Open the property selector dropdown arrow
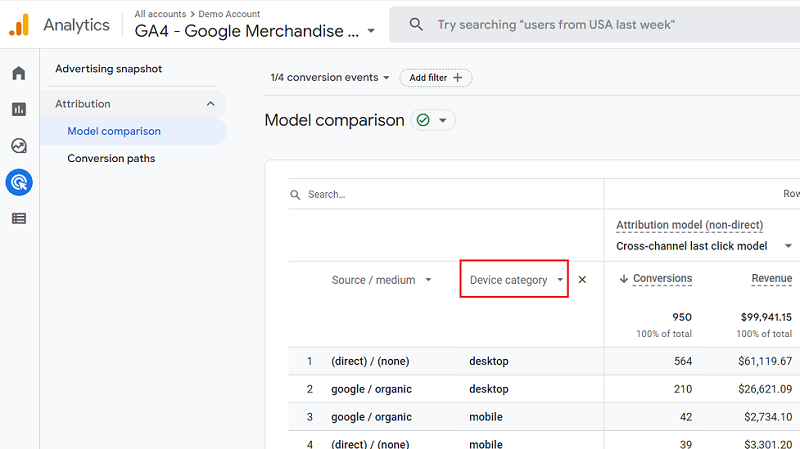800x449 pixels. [x=371, y=31]
